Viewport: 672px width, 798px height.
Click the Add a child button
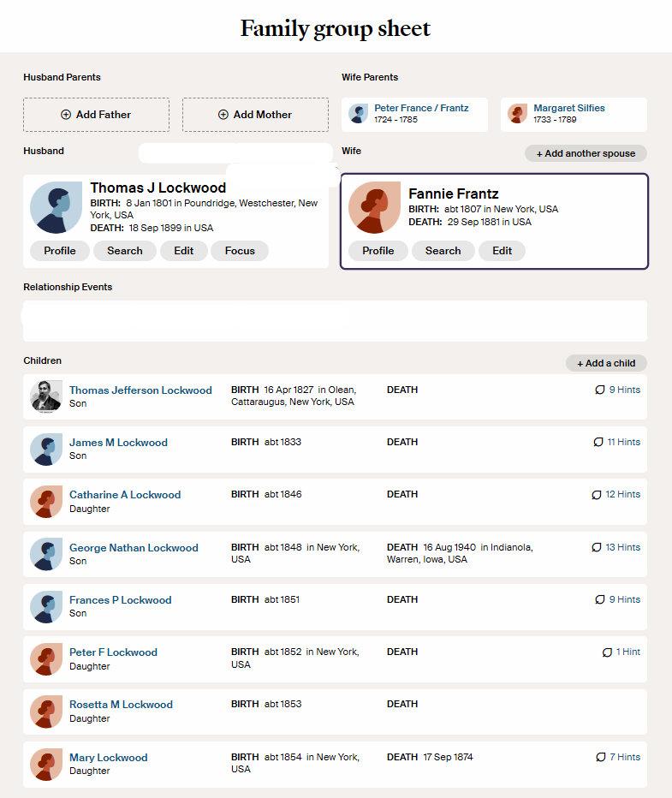(x=606, y=363)
